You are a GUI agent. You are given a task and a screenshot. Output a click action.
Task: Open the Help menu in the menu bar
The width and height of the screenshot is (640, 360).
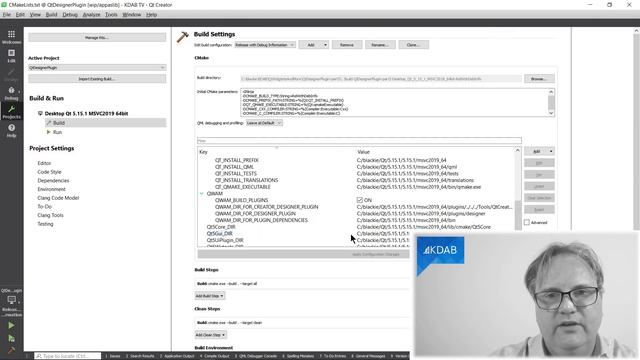click(151, 15)
